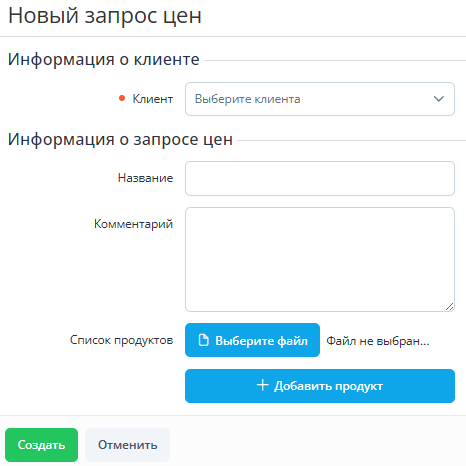
Task: Click the chevron arrow in the client selector
Action: 438,99
